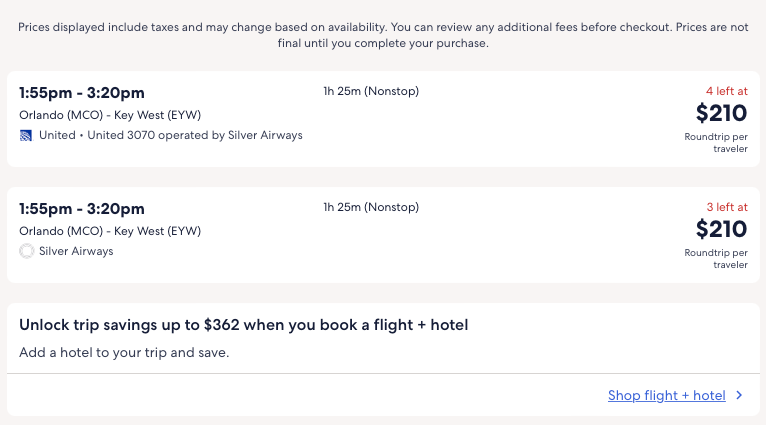766x425 pixels.
Task: Click 1:55pm - 3:20pm time on United flight
Action: (82, 93)
